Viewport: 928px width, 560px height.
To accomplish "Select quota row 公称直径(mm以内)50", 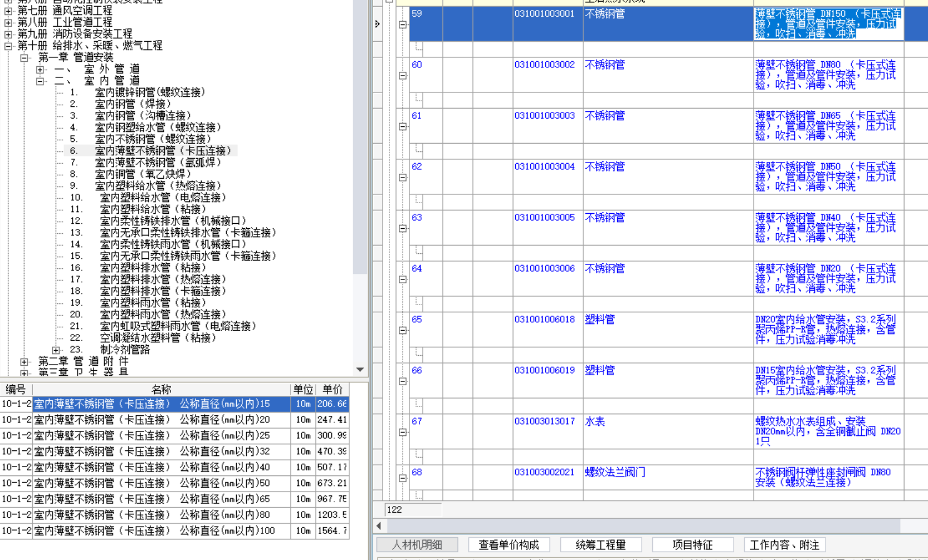I will coord(174,483).
